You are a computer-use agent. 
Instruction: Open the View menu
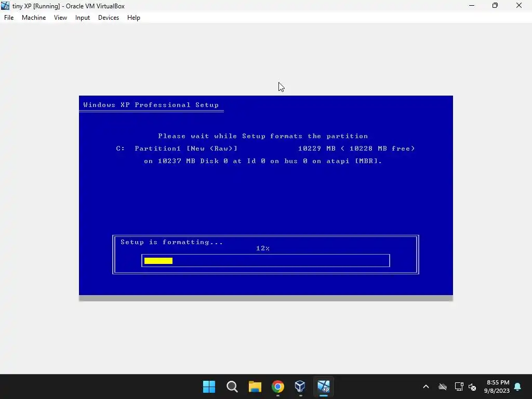coord(60,18)
